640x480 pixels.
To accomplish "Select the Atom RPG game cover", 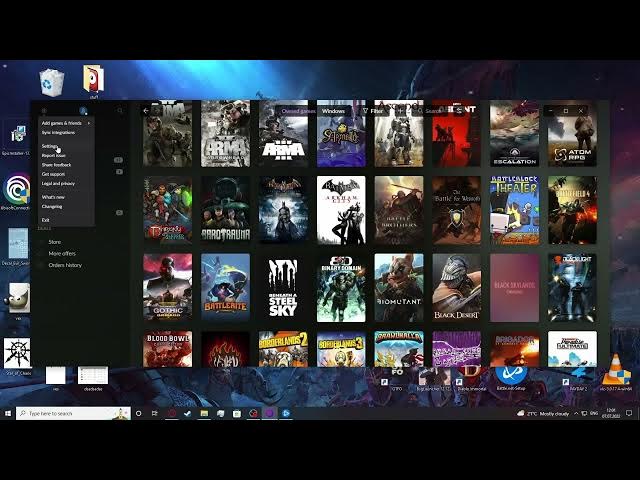I will (572, 134).
